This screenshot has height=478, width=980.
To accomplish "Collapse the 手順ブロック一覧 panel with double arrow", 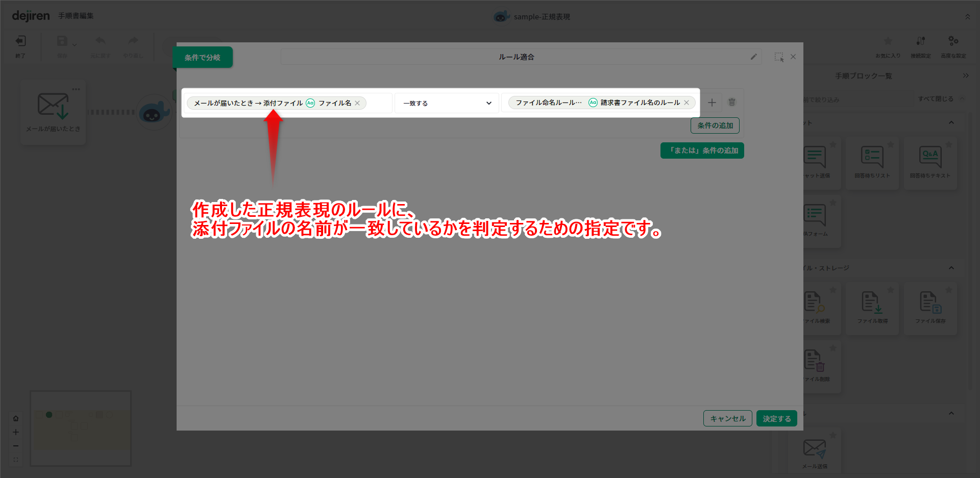I will pos(966,76).
